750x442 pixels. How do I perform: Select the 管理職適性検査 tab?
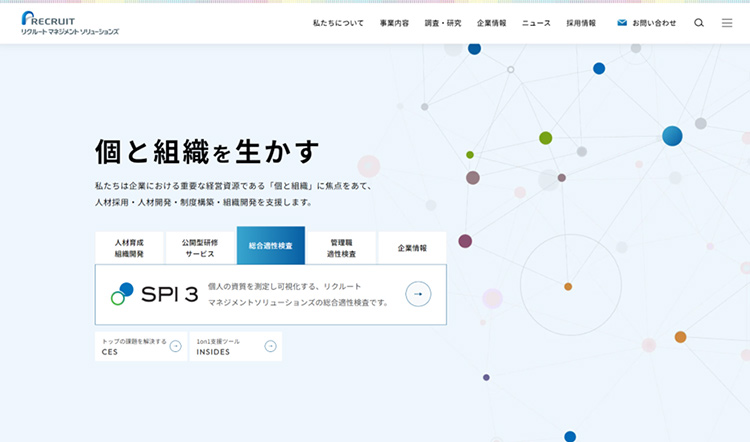[341, 248]
